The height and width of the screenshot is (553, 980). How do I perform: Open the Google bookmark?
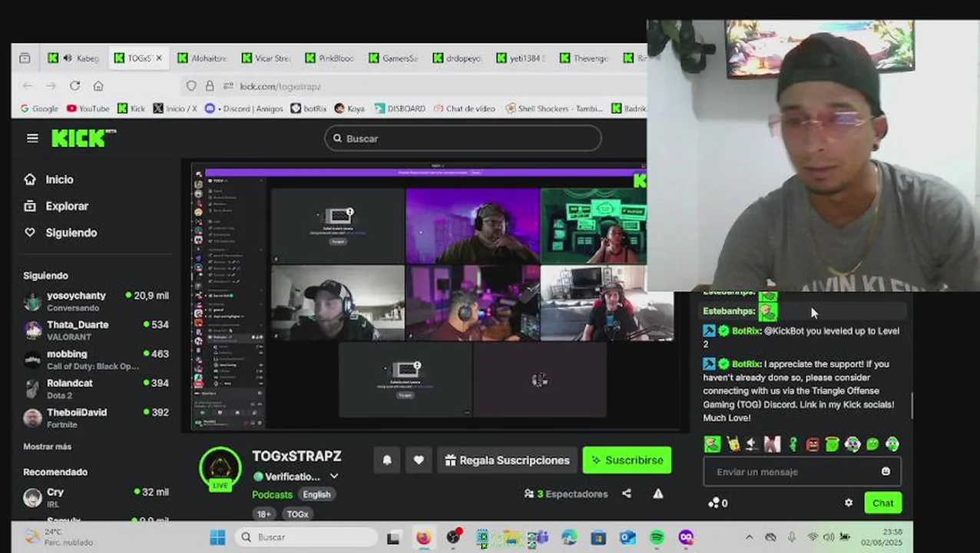(38, 109)
